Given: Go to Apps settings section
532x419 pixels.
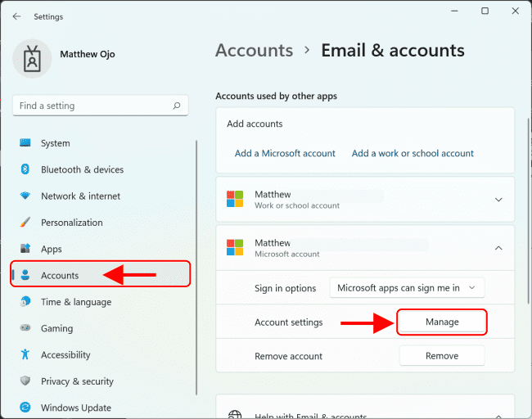Looking at the screenshot, I should click(52, 249).
